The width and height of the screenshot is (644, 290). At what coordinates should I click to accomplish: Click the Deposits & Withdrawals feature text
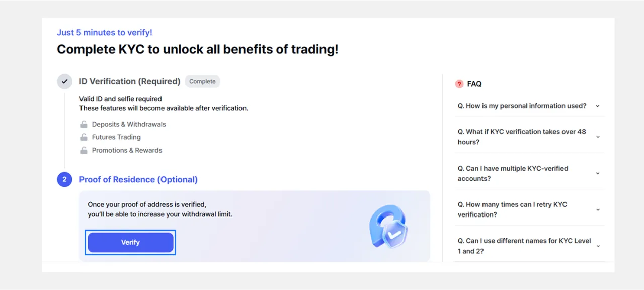tap(129, 124)
